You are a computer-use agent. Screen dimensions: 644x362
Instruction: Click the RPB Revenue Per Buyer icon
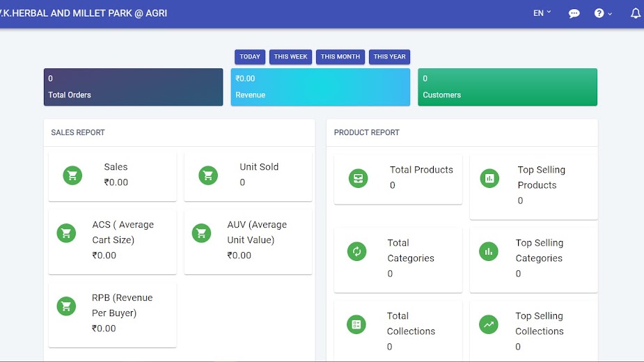click(x=66, y=306)
